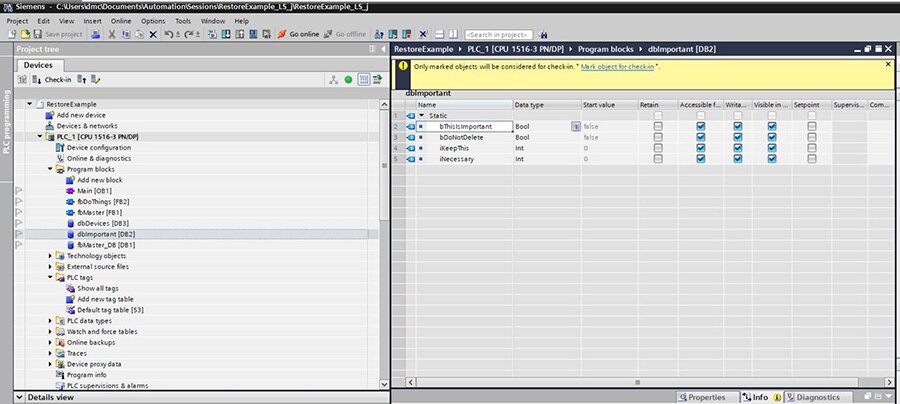Click the Undo arrow icon
900x404 pixels.
tap(169, 34)
